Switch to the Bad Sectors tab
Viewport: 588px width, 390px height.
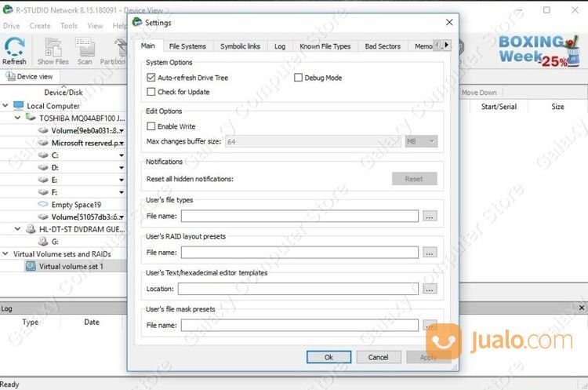pos(383,46)
